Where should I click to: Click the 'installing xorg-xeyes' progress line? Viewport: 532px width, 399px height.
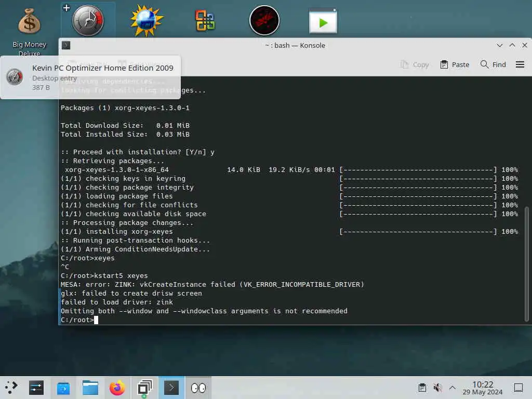(x=289, y=231)
